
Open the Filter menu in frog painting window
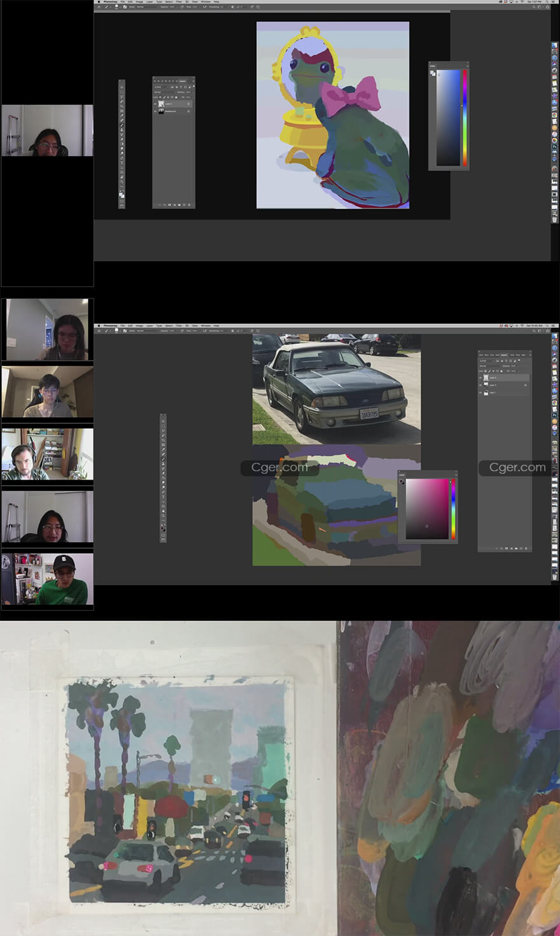179,2
